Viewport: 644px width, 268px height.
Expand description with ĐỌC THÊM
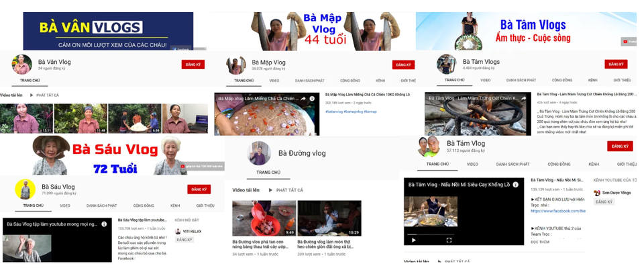point(539,242)
